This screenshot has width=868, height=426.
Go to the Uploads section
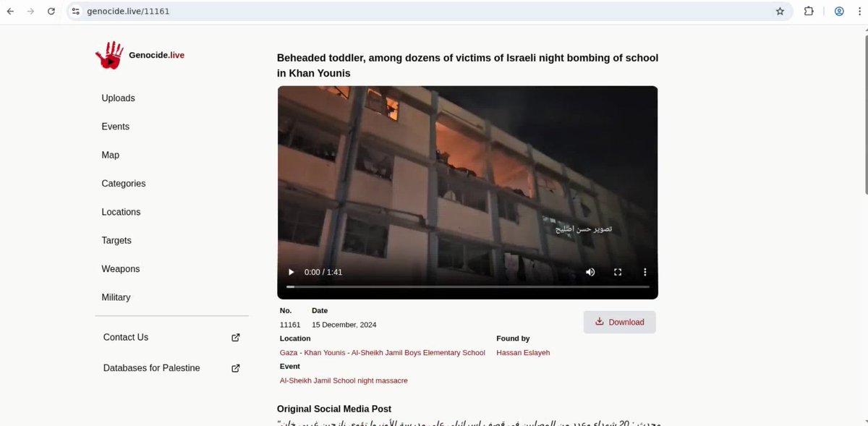click(119, 98)
